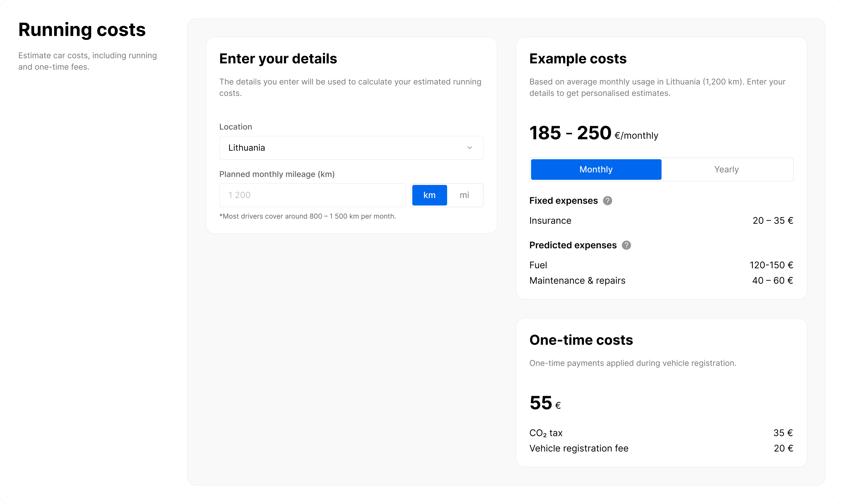Screen dimensions: 844x504
Task: Click the Vehicle registration fee label
Action: point(579,448)
